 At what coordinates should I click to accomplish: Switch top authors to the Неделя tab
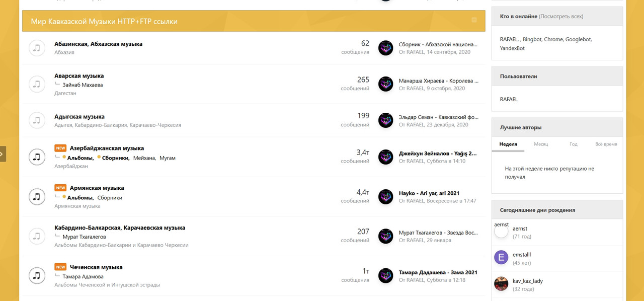pos(508,144)
